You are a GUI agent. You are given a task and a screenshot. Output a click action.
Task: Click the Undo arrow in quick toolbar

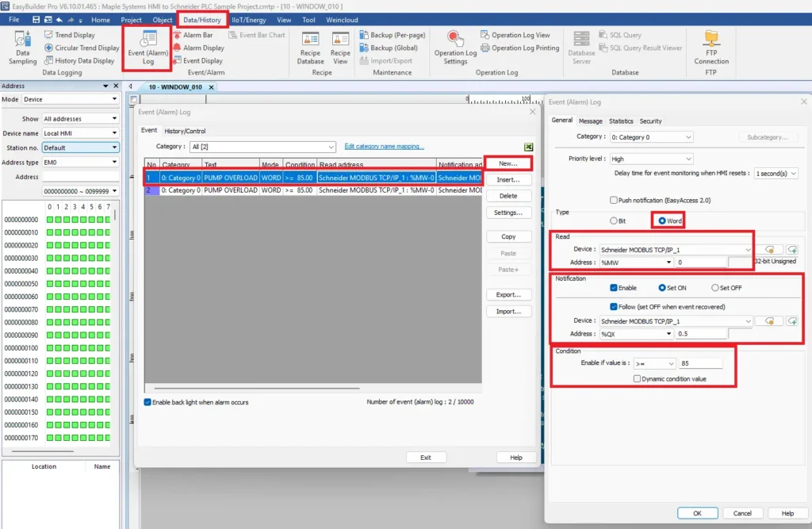[x=59, y=20]
